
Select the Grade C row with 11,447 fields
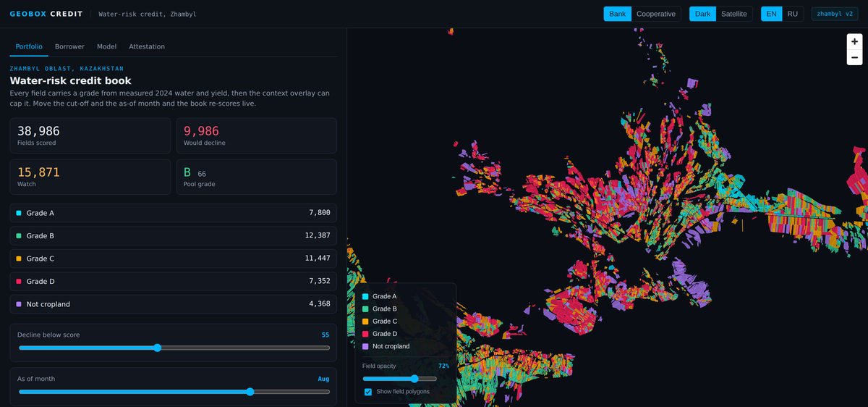(174, 259)
